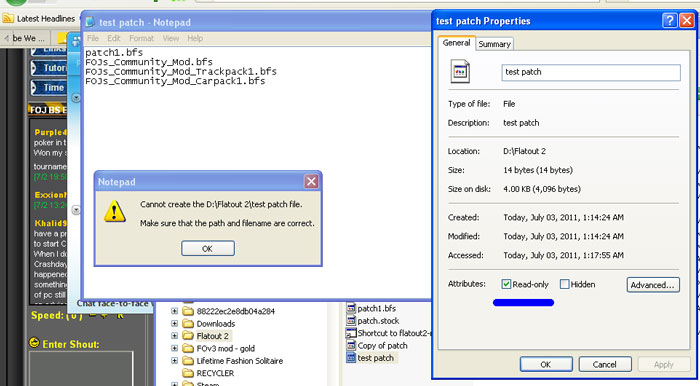The width and height of the screenshot is (700, 386).
Task: Switch to the General tab in Properties
Action: click(456, 43)
